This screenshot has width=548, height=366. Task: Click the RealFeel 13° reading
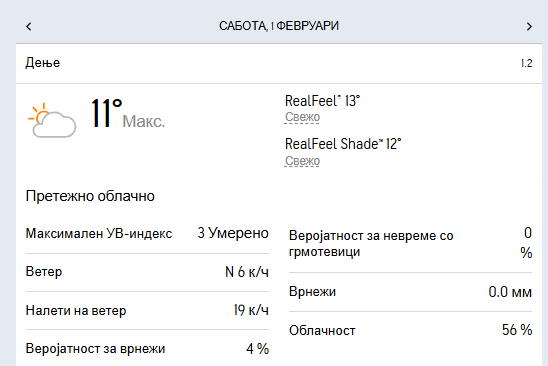pos(322,101)
